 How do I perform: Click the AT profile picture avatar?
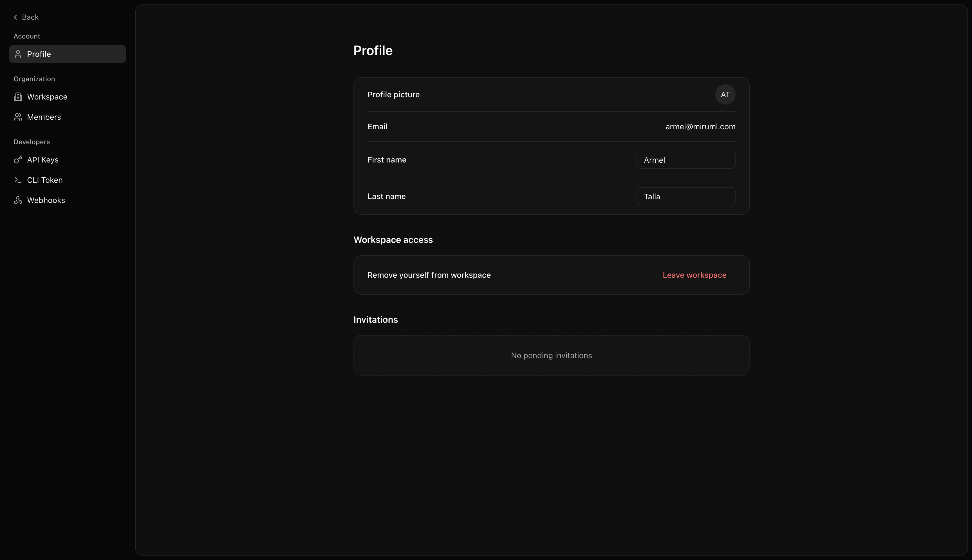point(725,95)
